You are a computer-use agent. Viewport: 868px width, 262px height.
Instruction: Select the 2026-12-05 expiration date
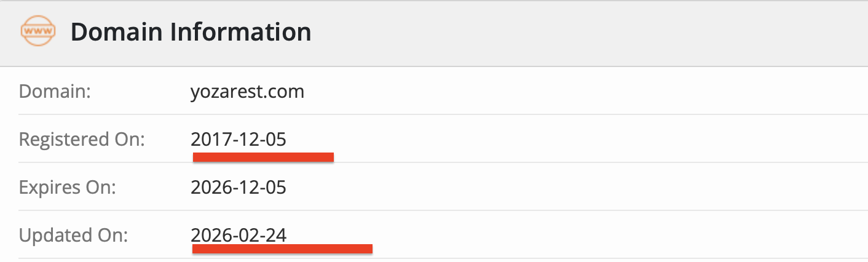coord(239,188)
